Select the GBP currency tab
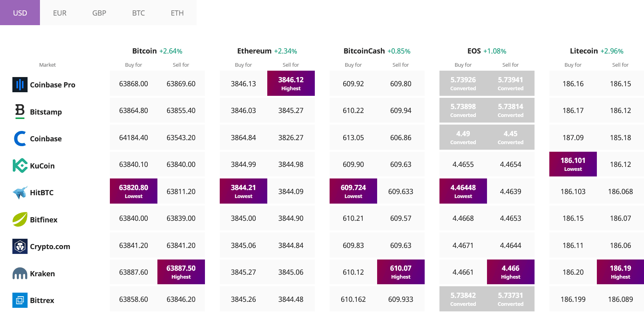Screen dimensions: 644x313 (99, 13)
